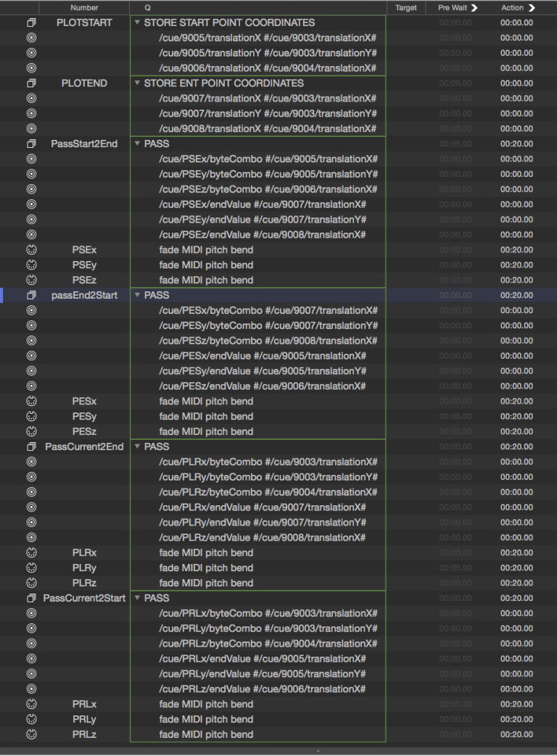This screenshot has width=557, height=756.
Task: Click network cue icon for /cue/PSEx/byteCombo row
Action: coord(31,159)
